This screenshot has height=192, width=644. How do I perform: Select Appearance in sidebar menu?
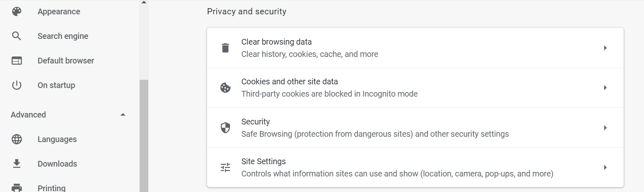tap(59, 11)
